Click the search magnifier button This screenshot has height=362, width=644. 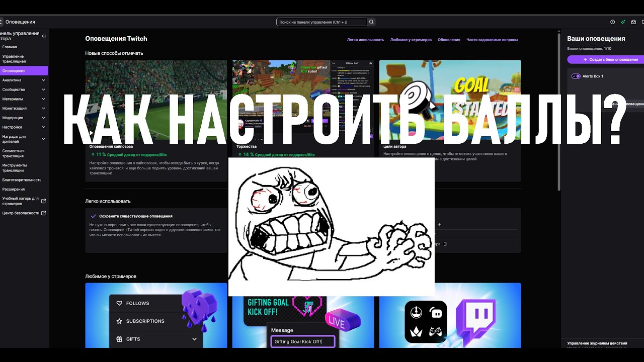pos(371,22)
